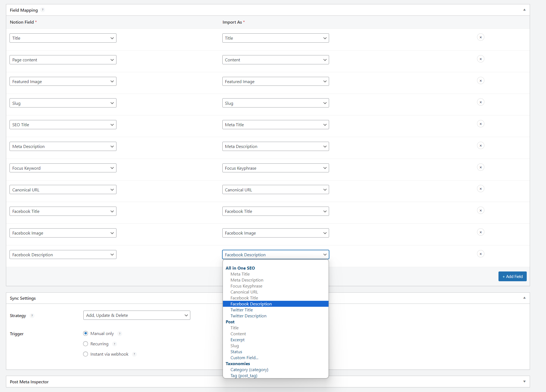Click the Field Mapping help icon

click(x=42, y=10)
